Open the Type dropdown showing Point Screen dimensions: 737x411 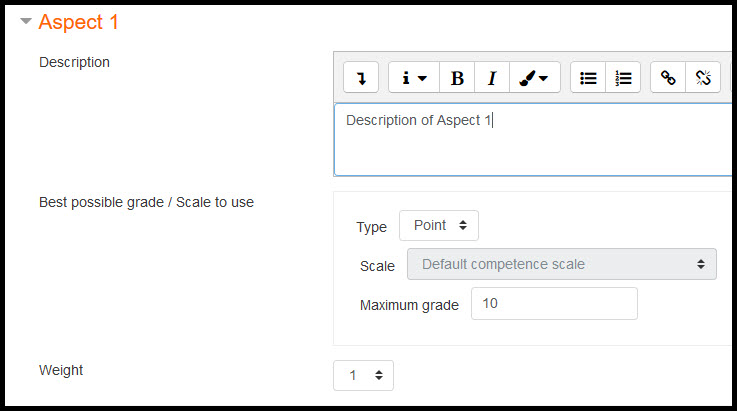pos(439,226)
